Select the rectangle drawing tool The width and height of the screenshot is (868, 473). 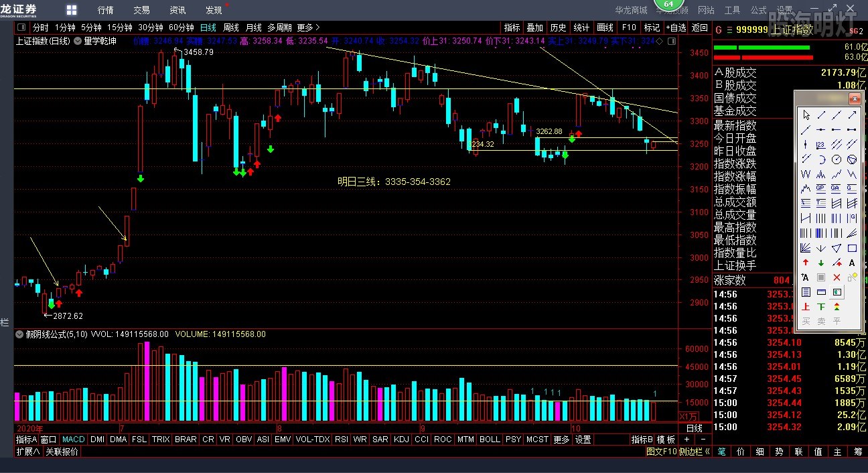click(x=852, y=248)
